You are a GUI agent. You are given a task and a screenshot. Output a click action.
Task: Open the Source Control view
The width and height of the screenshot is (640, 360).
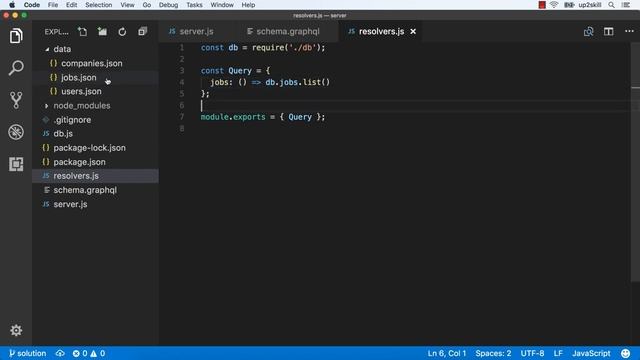point(16,100)
